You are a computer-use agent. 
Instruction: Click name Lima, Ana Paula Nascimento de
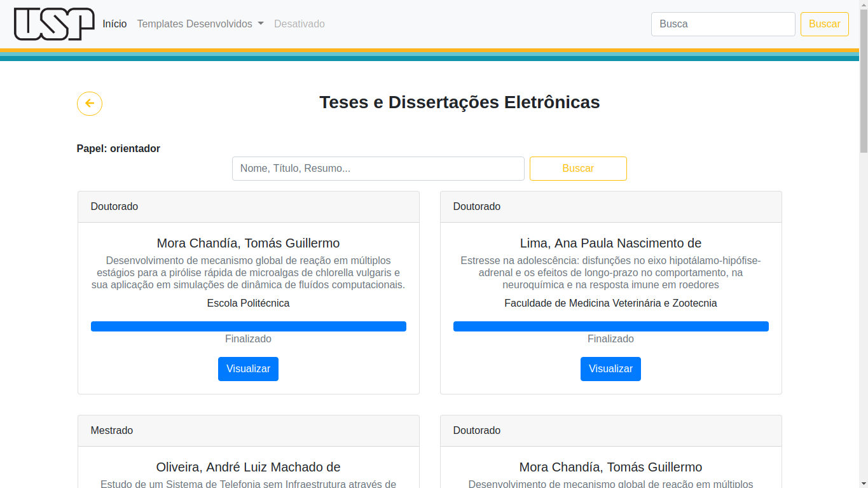(610, 243)
